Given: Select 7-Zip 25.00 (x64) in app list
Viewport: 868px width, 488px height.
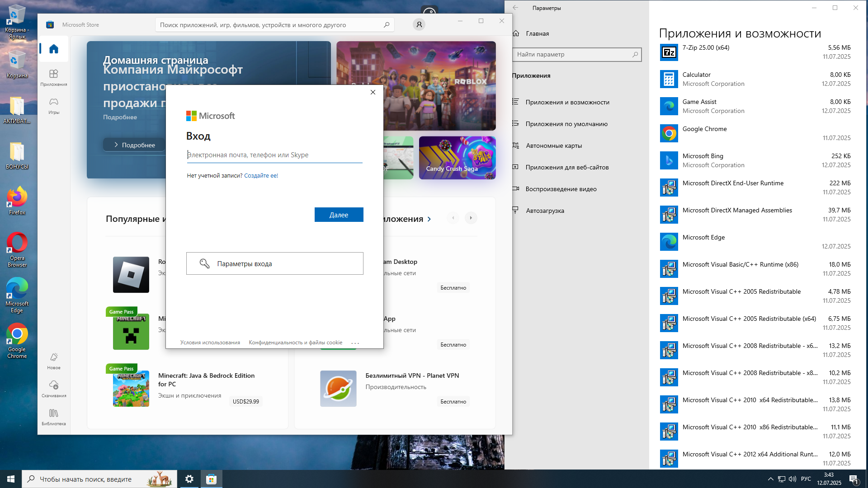Looking at the screenshot, I should pyautogui.click(x=755, y=52).
